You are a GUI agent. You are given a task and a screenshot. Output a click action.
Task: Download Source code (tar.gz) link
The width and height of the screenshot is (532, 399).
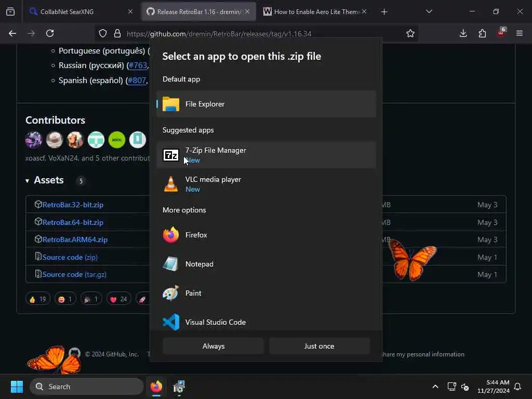pyautogui.click(x=74, y=274)
